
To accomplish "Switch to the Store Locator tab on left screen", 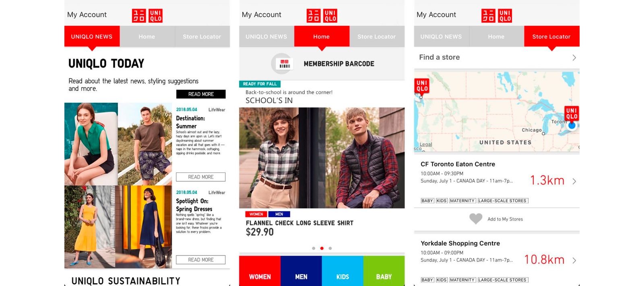I will 202,36.
